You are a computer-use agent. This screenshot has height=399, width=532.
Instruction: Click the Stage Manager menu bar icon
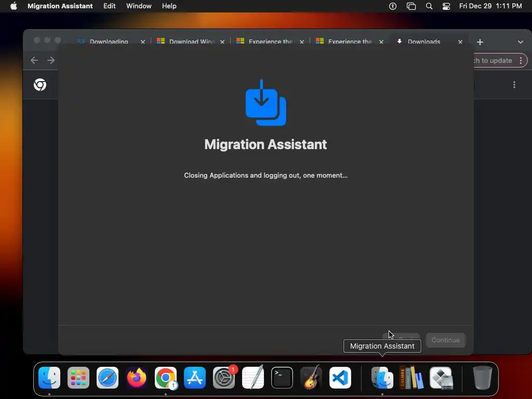coord(411,6)
